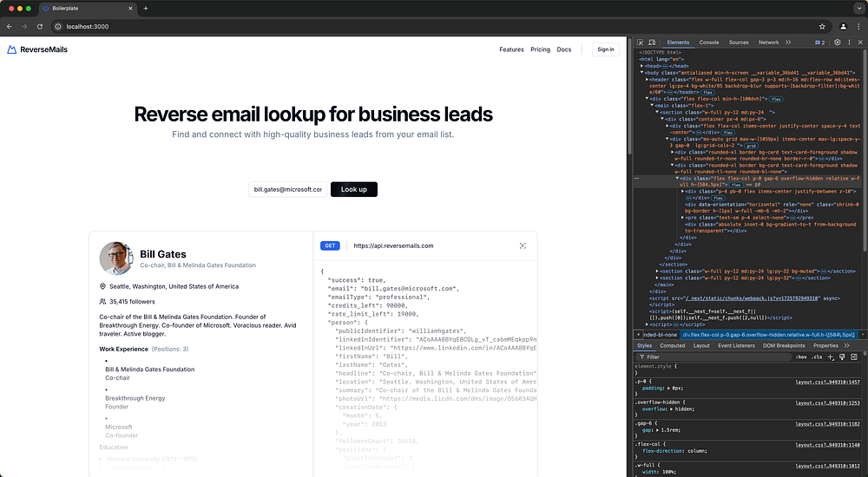This screenshot has height=477, width=868.
Task: Open the Computed styles tab
Action: pyautogui.click(x=673, y=345)
